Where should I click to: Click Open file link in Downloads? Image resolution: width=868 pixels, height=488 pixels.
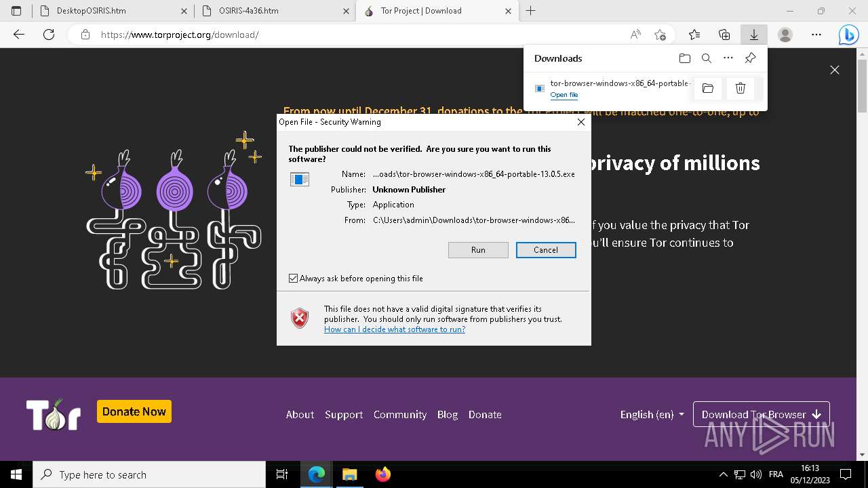point(564,95)
